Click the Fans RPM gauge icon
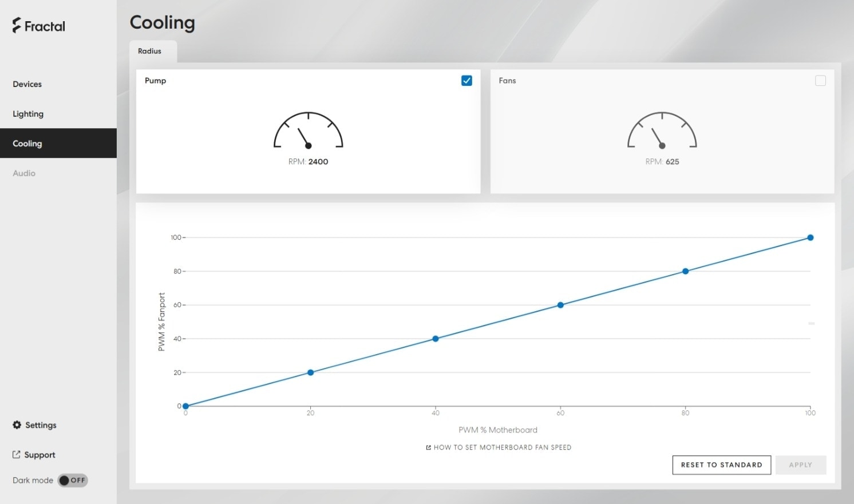Screen dimensions: 854x504 click(662, 130)
